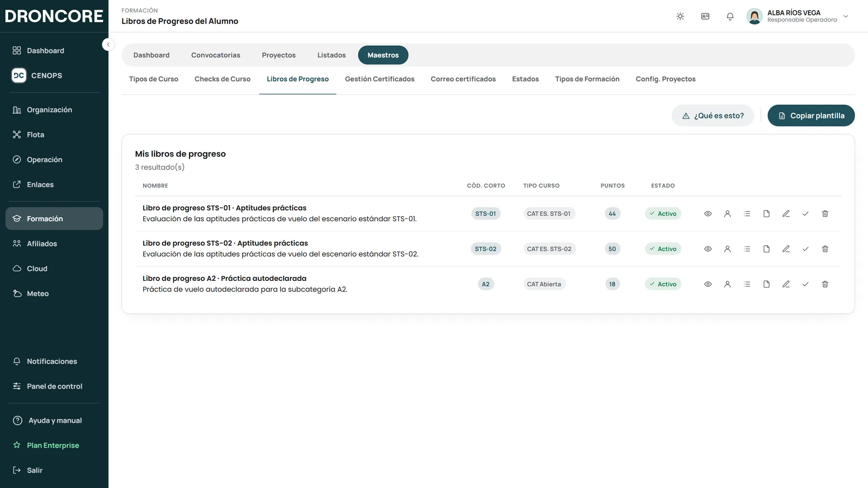The image size is (868, 488).
Task: Open the Listados tab
Action: (331, 55)
